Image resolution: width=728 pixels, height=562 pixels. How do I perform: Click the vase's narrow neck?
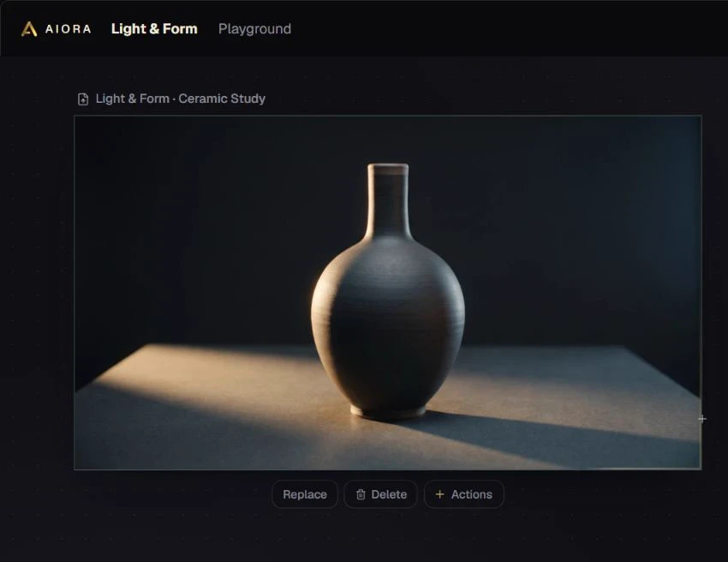coord(388,205)
